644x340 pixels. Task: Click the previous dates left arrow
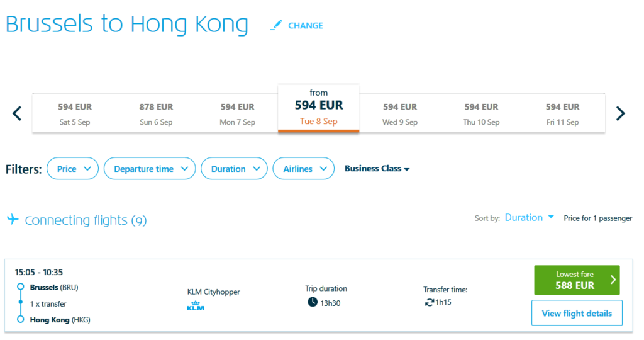(x=17, y=113)
